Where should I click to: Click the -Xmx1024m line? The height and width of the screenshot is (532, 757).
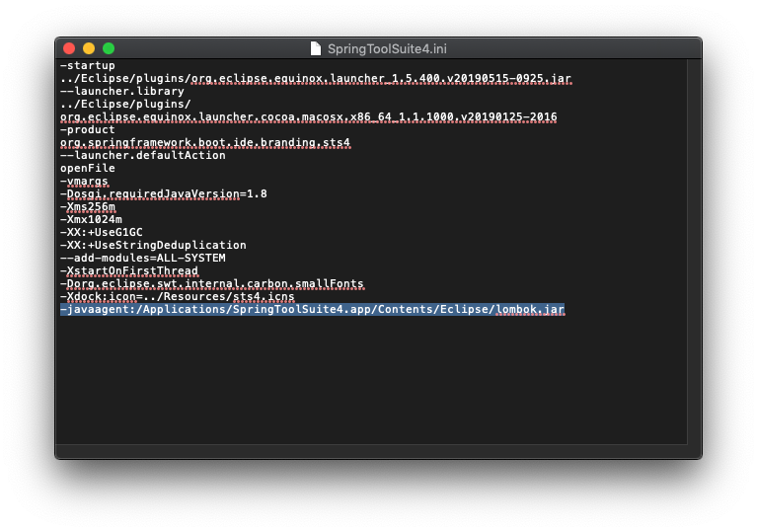point(91,219)
